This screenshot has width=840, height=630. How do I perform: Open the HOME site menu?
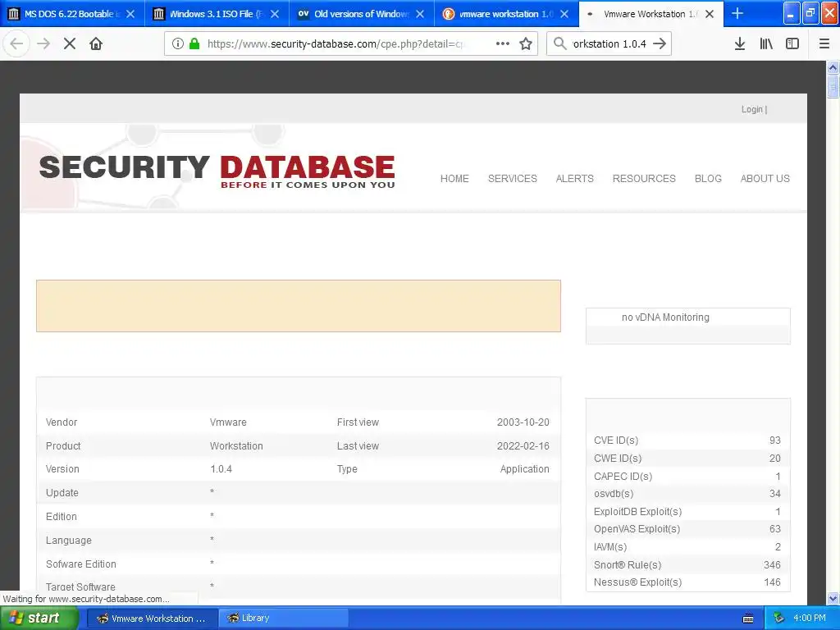tap(454, 178)
